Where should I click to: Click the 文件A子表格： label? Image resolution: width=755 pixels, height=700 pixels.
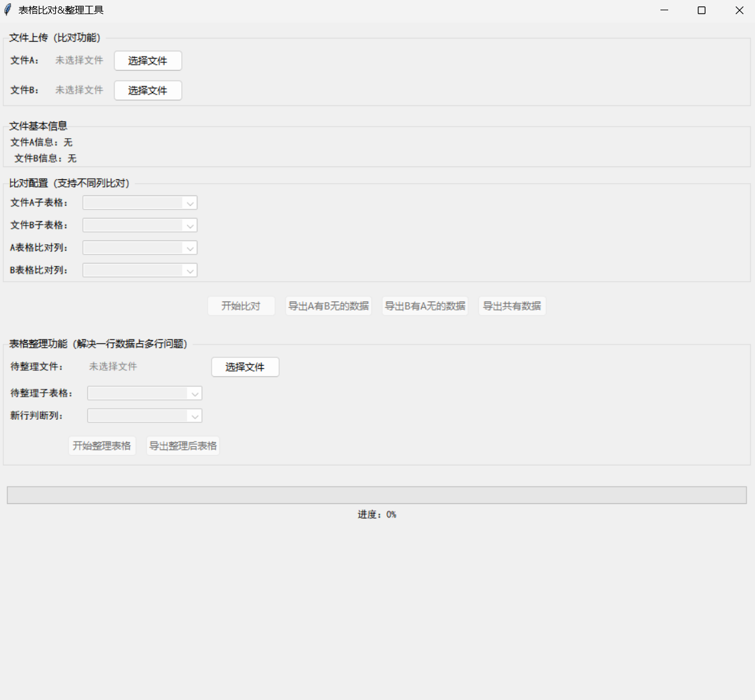[x=39, y=202]
